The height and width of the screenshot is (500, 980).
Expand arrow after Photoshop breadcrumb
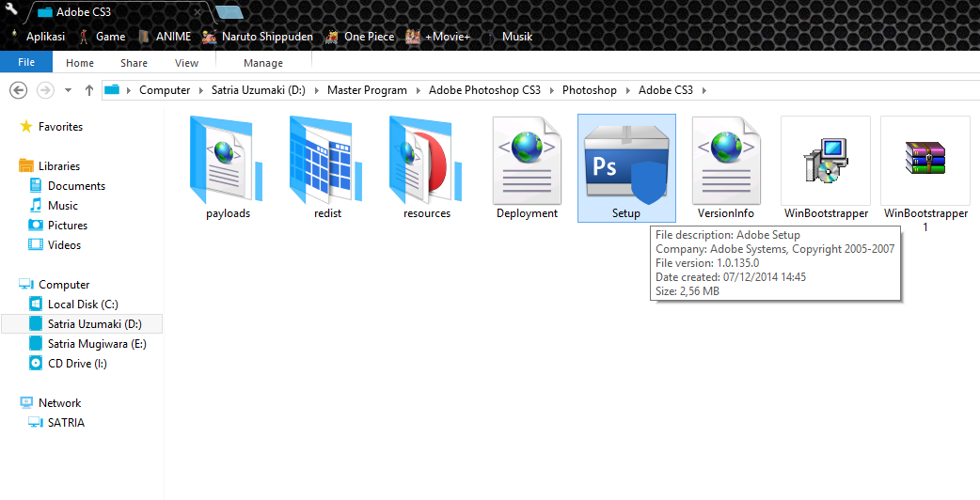[627, 90]
